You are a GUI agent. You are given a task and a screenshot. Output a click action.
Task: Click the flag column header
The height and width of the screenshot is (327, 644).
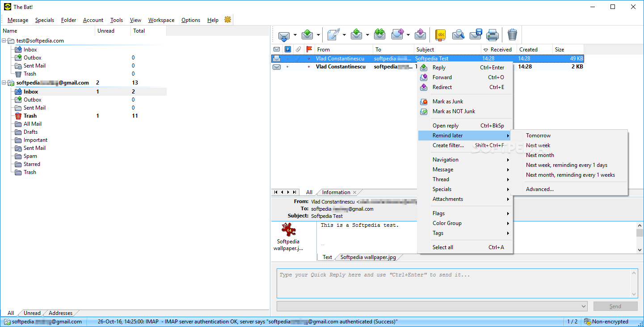309,49
